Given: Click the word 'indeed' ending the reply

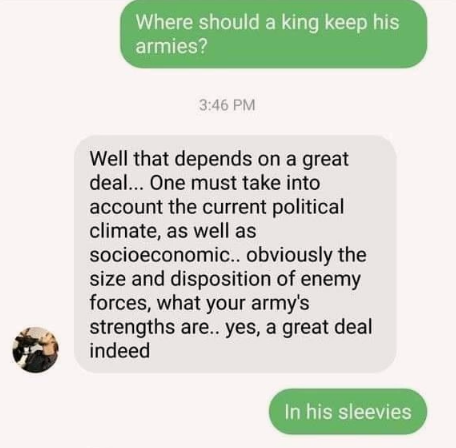Looking at the screenshot, I should tap(119, 351).
